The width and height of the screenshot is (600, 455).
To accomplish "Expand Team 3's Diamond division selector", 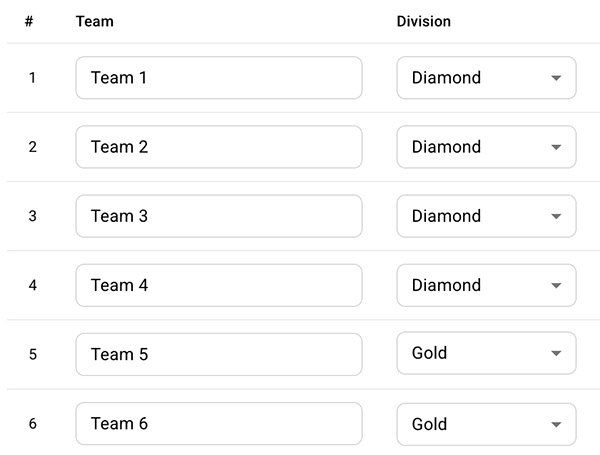I will (486, 216).
